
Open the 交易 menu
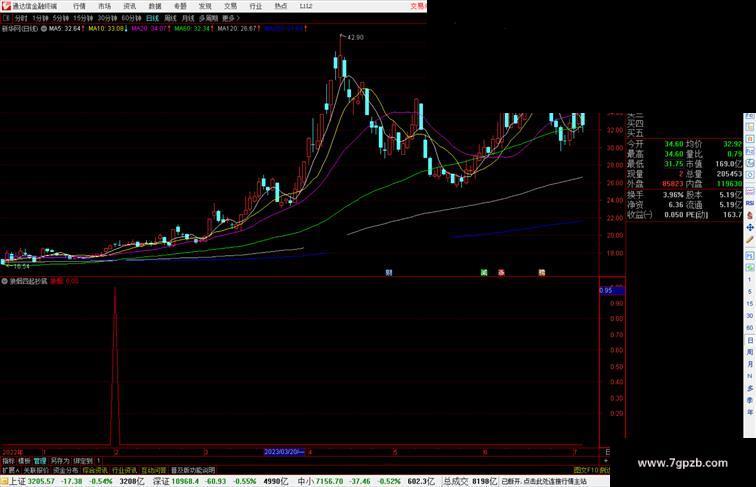(230, 6)
